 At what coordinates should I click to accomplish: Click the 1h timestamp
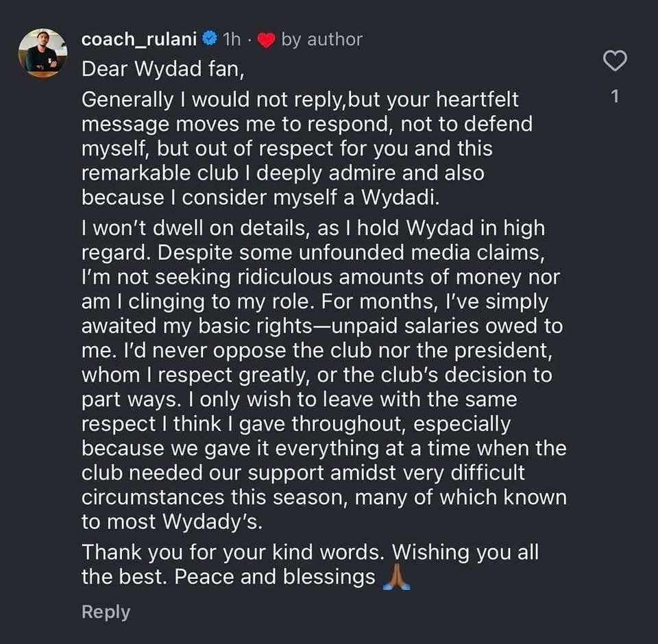click(232, 40)
